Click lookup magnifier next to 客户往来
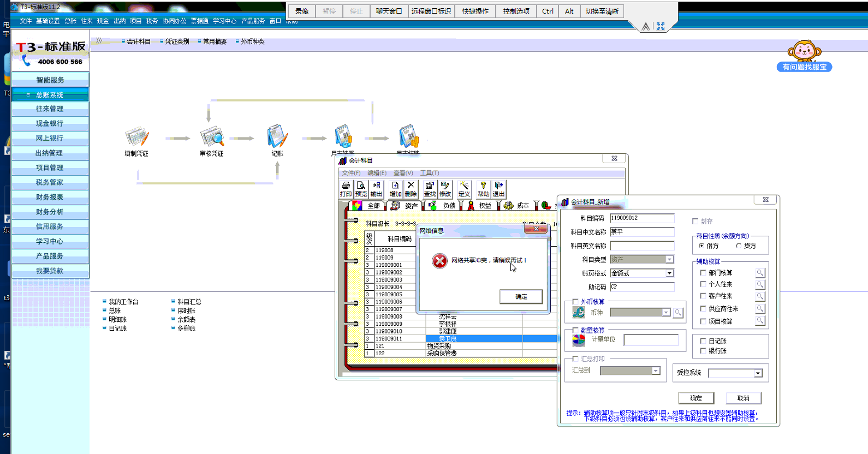Screen dimensions: 868x454 coord(760,296)
